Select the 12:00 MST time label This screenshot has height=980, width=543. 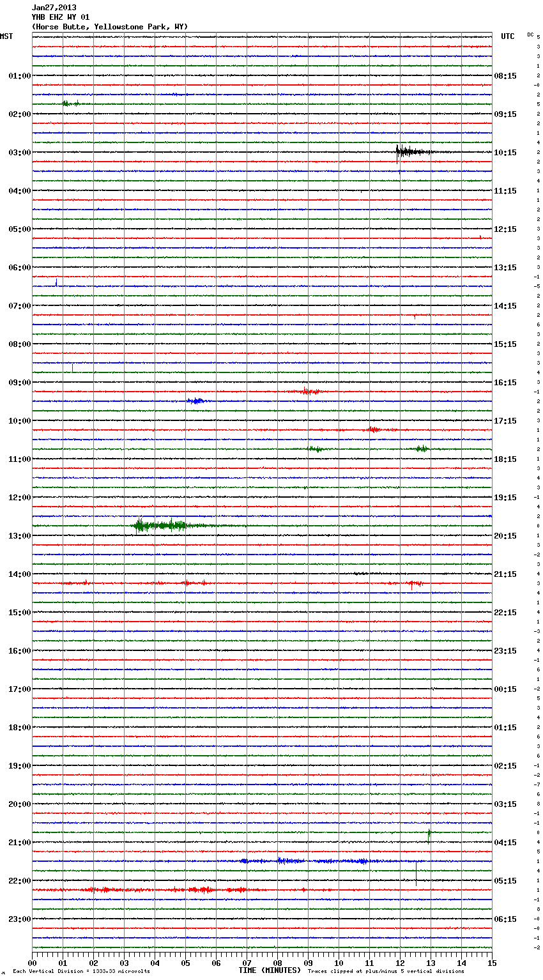(x=20, y=498)
